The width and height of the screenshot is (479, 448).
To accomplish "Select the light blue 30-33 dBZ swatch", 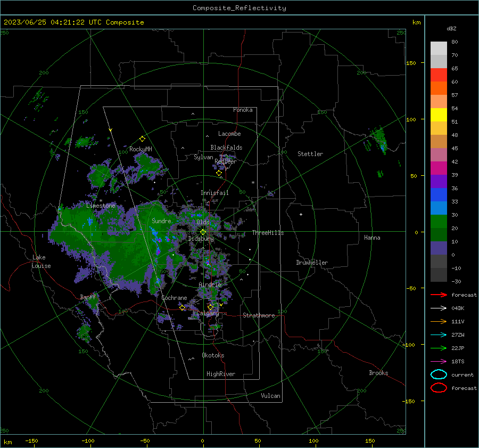I will click(x=439, y=208).
